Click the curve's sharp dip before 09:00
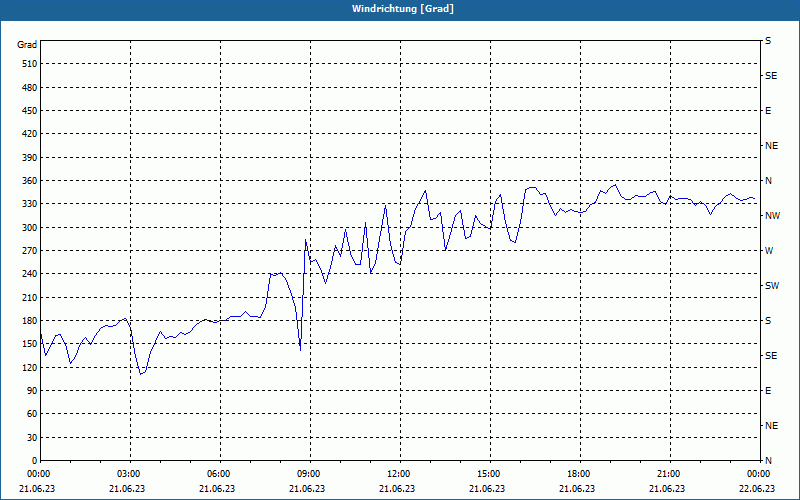 [x=301, y=350]
